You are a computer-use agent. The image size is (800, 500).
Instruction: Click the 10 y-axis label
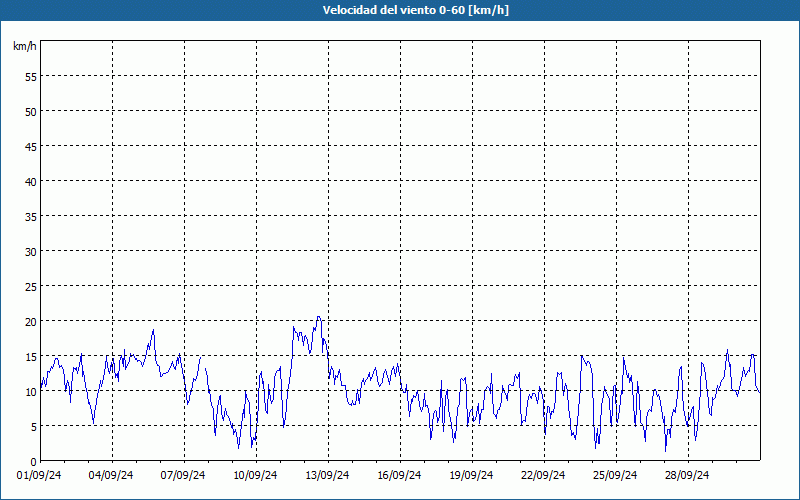(x=31, y=392)
